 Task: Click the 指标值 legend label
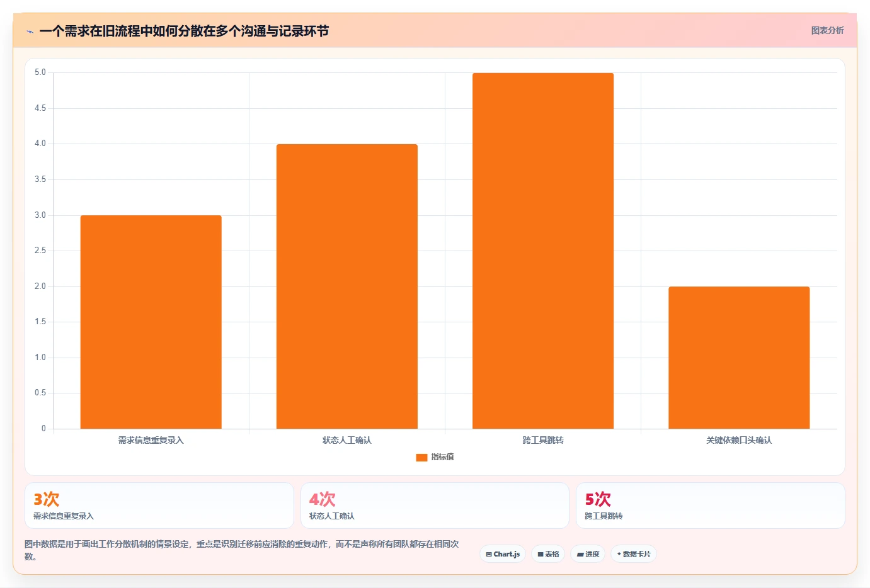coord(442,457)
